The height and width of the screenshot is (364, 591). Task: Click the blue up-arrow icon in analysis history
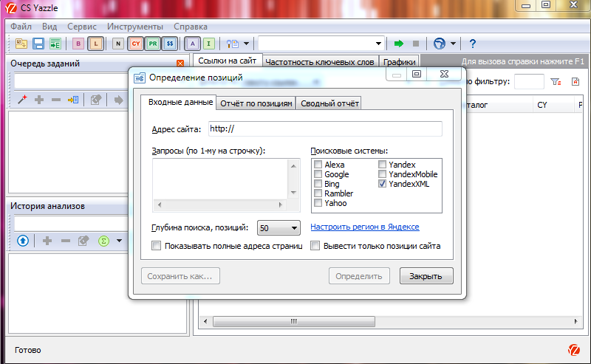tap(23, 241)
